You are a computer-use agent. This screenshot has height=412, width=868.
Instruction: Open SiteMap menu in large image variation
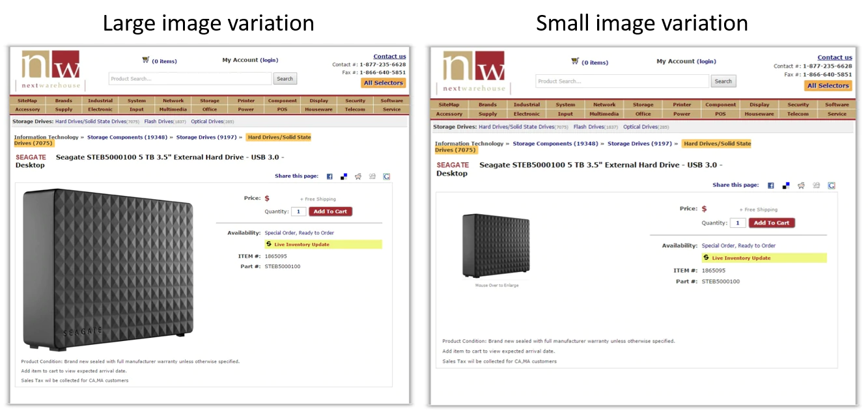tap(27, 101)
